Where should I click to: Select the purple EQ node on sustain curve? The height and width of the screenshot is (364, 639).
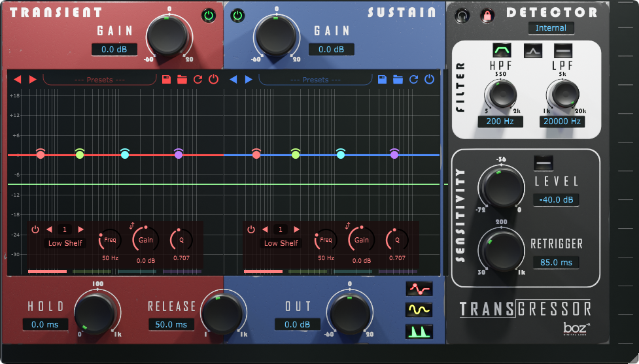tap(394, 154)
